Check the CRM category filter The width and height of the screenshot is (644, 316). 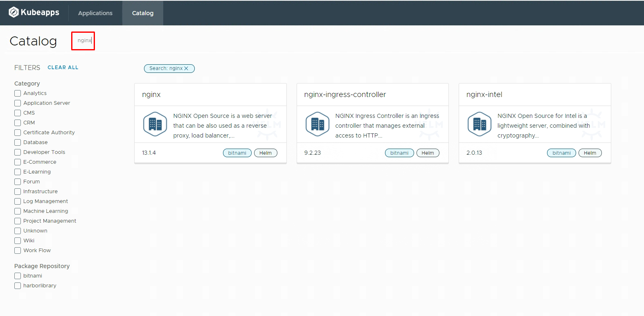tap(18, 123)
